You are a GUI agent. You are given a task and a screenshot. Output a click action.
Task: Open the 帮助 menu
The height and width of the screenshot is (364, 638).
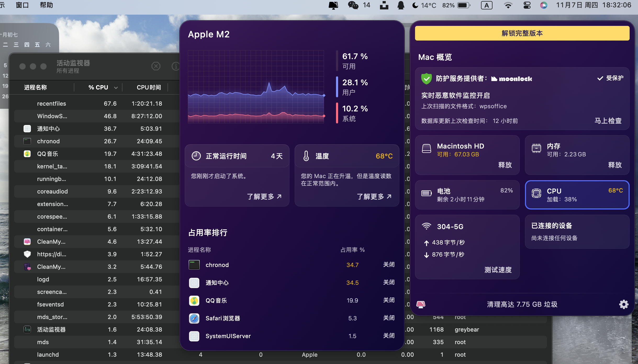pyautogui.click(x=46, y=5)
